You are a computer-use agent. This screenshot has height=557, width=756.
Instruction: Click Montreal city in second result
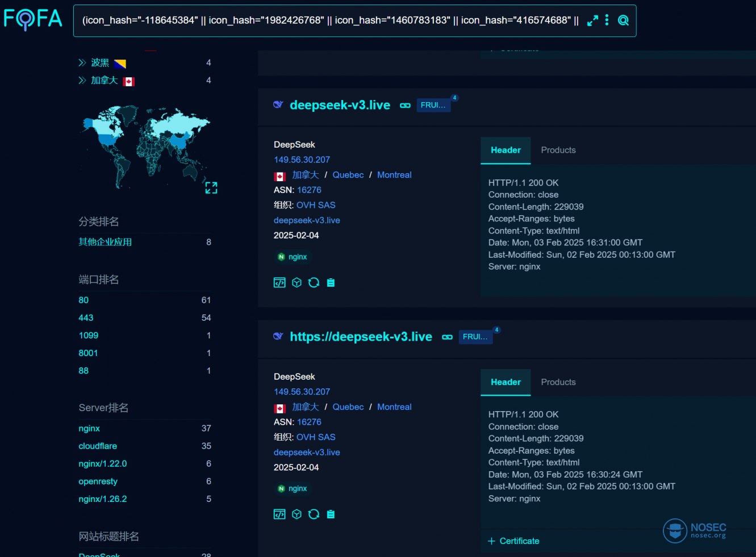(x=394, y=407)
